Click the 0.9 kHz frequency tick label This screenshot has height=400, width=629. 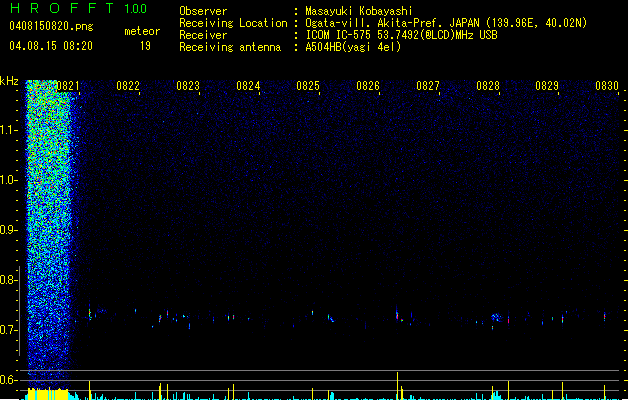coord(8,230)
